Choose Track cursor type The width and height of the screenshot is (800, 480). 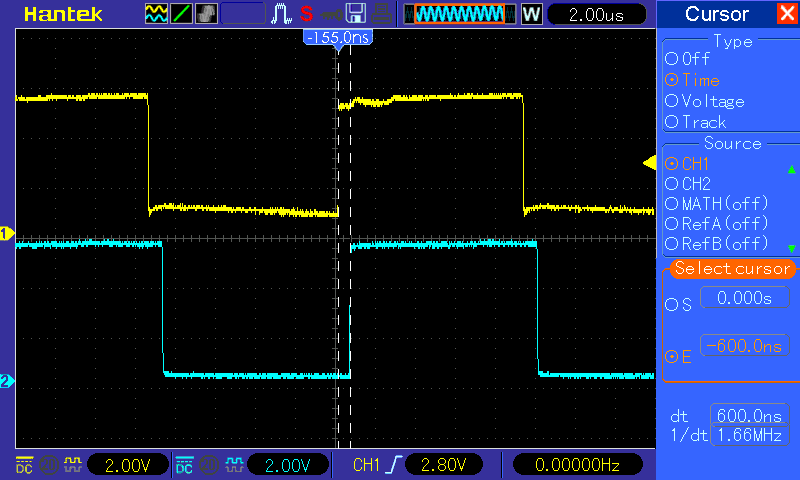671,122
